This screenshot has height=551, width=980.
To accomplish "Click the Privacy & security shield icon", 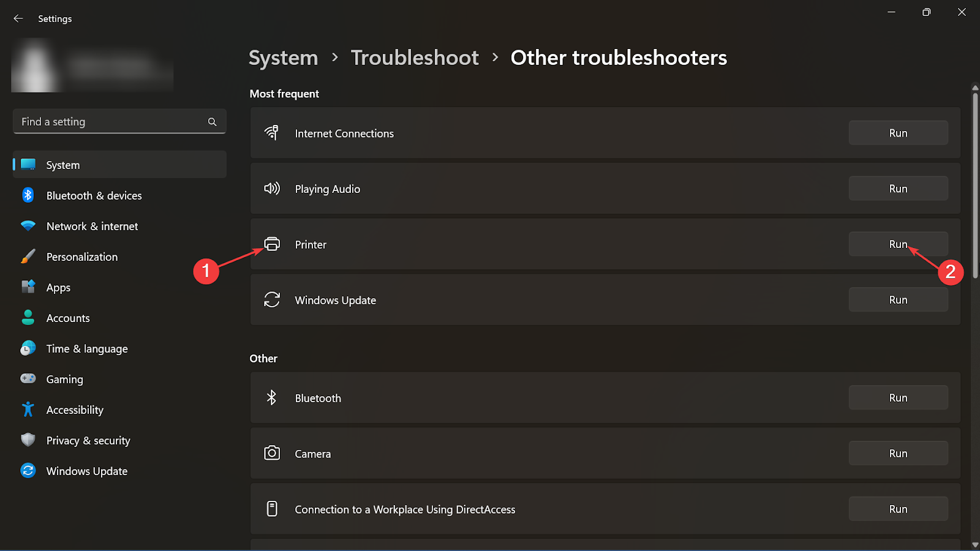I will [x=28, y=440].
